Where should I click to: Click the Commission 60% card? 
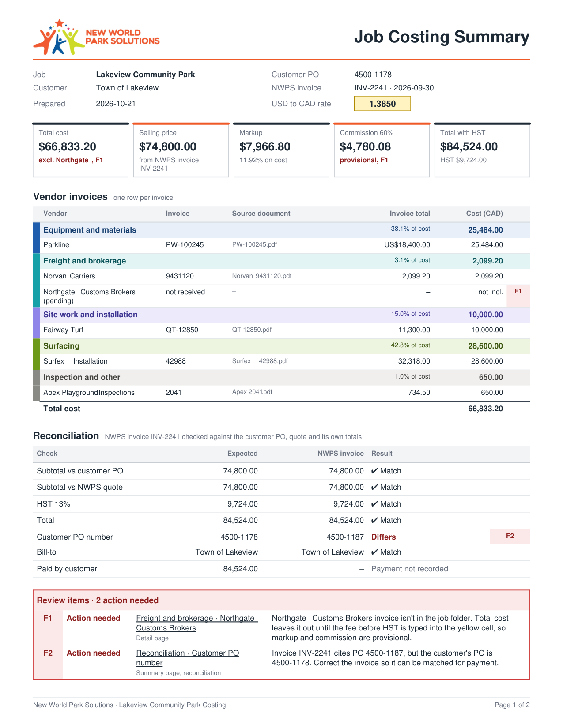click(x=382, y=150)
